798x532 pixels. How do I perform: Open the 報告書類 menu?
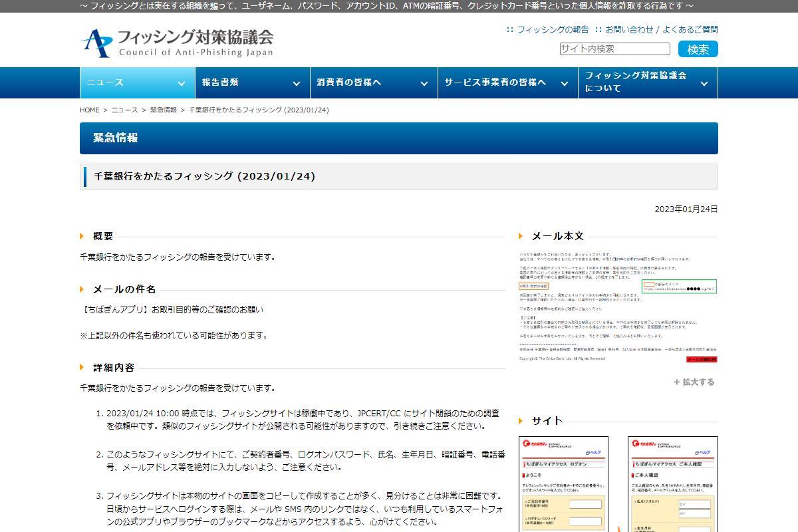click(252, 82)
